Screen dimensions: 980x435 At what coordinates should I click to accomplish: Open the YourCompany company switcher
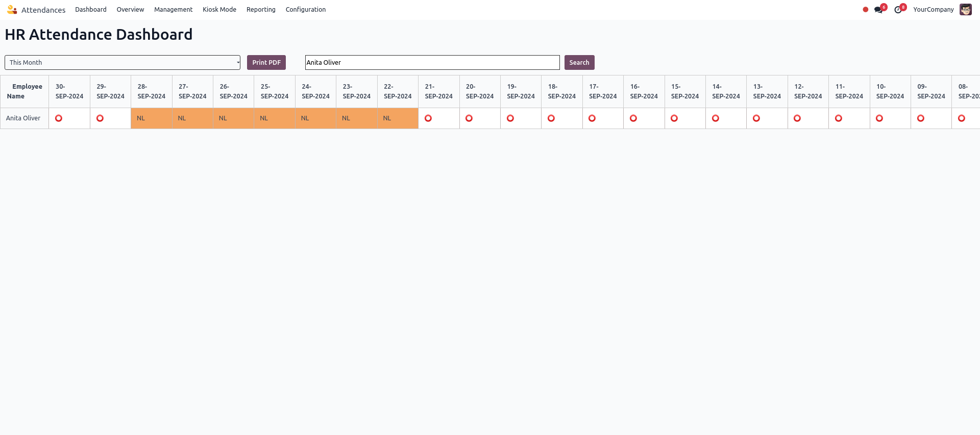(933, 10)
